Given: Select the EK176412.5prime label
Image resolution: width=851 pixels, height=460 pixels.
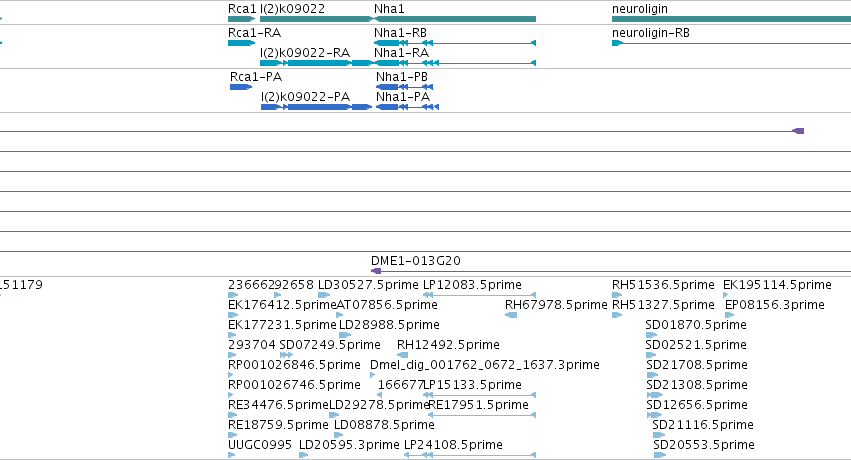Looking at the screenshot, I should [x=282, y=305].
